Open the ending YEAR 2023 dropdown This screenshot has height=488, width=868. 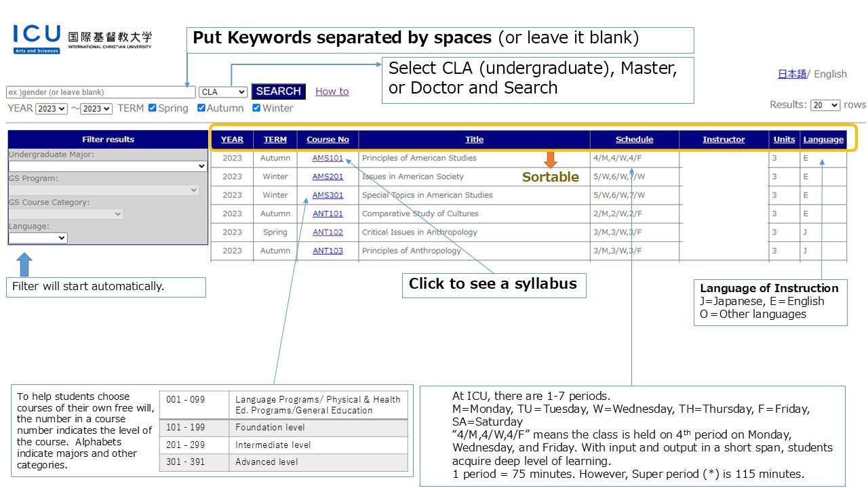(x=97, y=108)
